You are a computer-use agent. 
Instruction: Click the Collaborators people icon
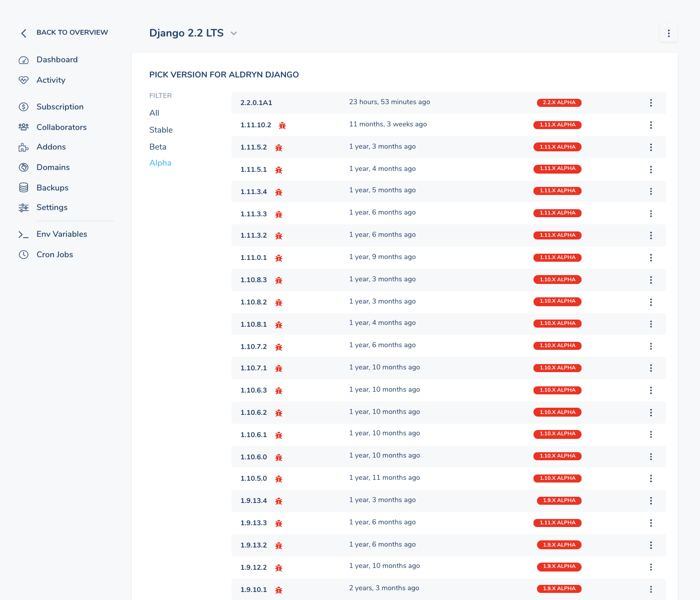[x=24, y=127]
